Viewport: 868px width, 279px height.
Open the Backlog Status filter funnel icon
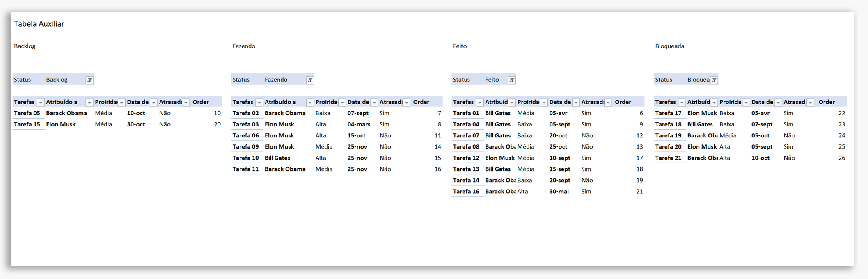89,80
